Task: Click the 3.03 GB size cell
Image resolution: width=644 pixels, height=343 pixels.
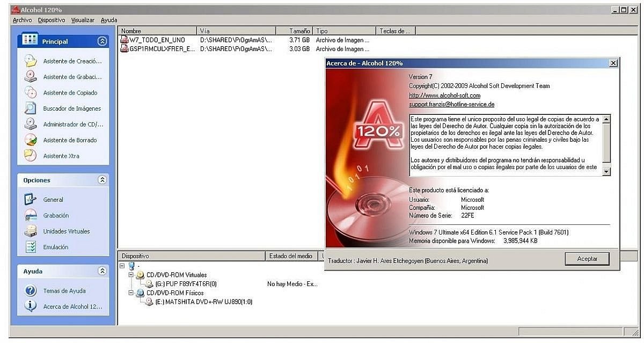Action: coord(299,49)
